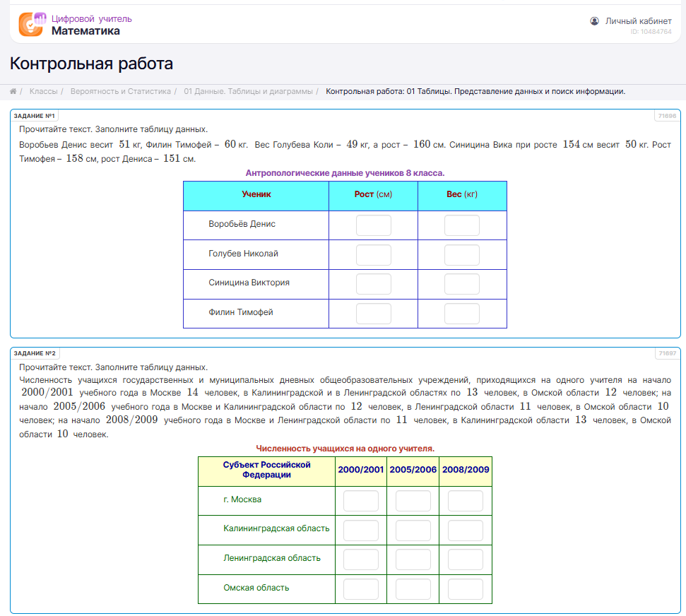Navigate to Вероятность и Статистика breadcrumb
Screen dimensions: 686x616
click(x=121, y=91)
